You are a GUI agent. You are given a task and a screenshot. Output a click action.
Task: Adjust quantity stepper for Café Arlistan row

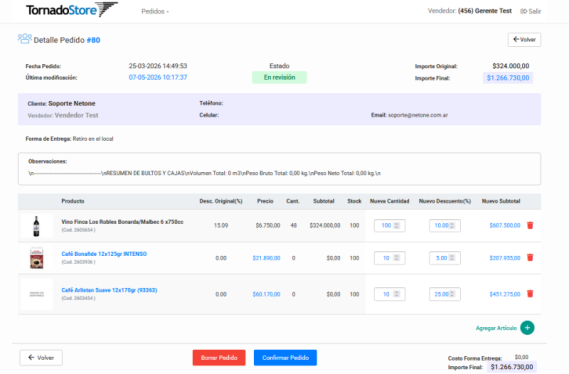coord(397,294)
